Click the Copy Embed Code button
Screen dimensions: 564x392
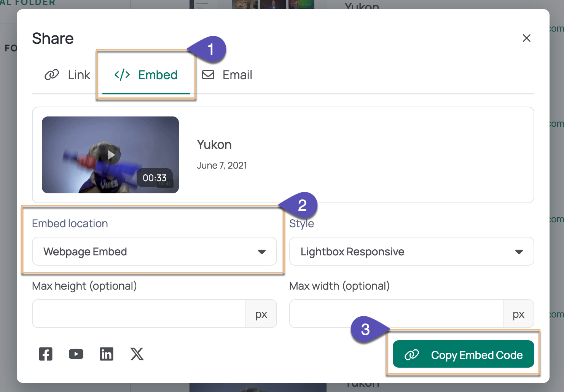[x=464, y=354]
